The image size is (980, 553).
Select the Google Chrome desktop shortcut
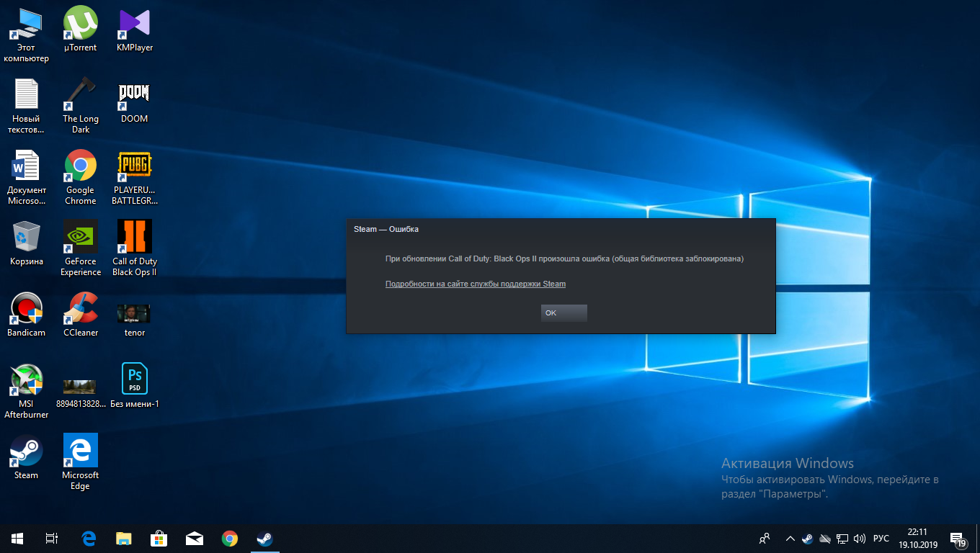pyautogui.click(x=80, y=177)
